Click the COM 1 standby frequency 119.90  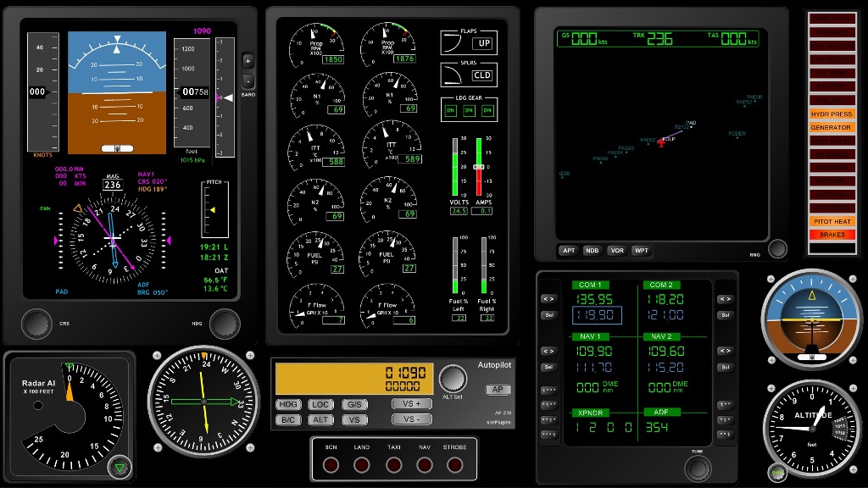[x=597, y=315]
